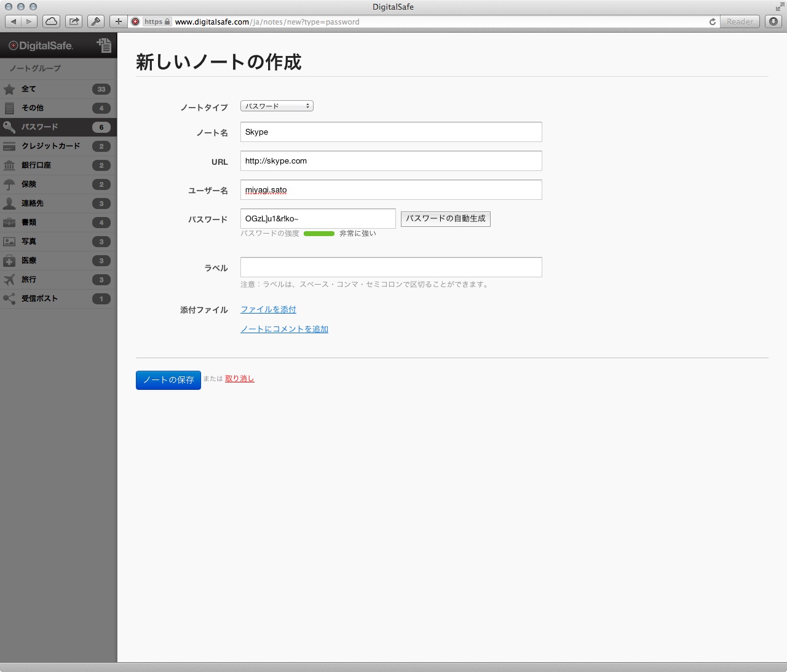Reload the page with refresh icon
The width and height of the screenshot is (787, 672).
tap(713, 22)
